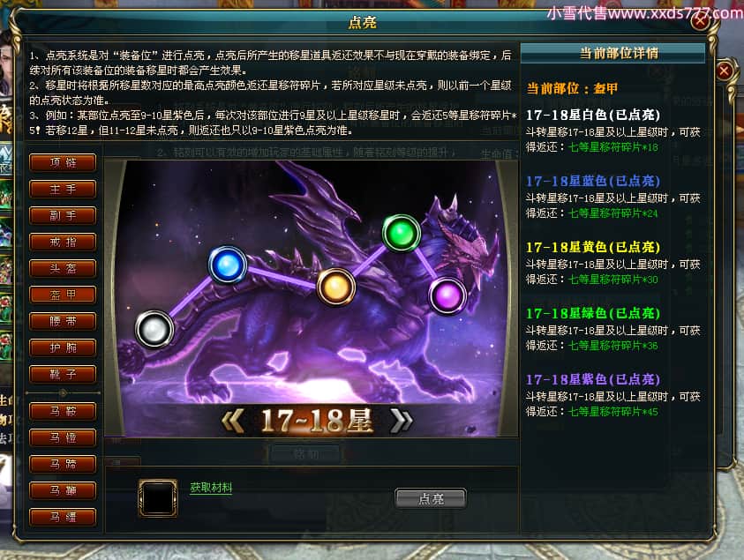Choose the 戒指 slot button
Screen dimensions: 744x560
(x=63, y=243)
